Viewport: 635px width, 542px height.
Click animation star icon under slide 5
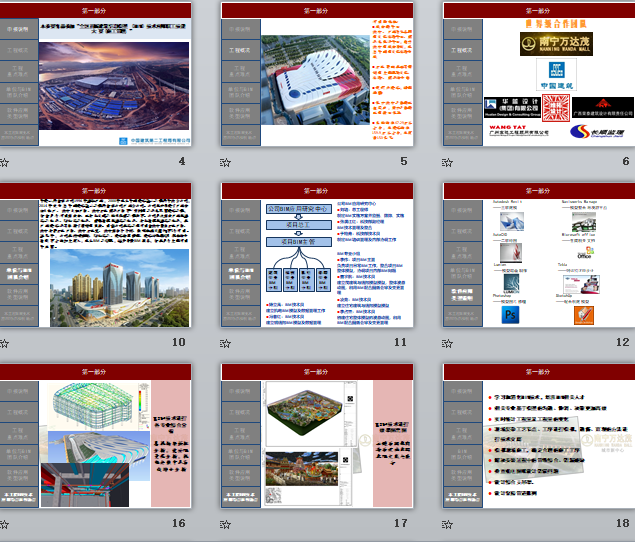click(225, 163)
